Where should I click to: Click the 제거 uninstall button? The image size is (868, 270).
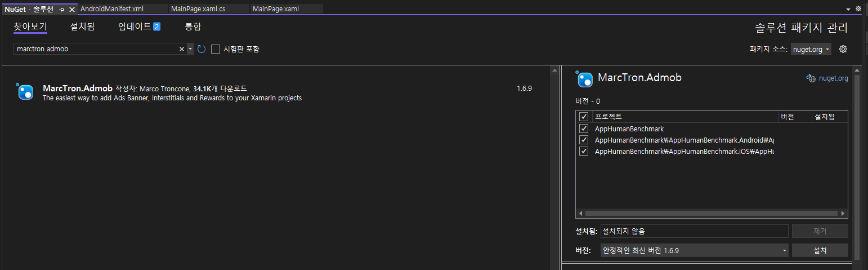[x=820, y=231]
